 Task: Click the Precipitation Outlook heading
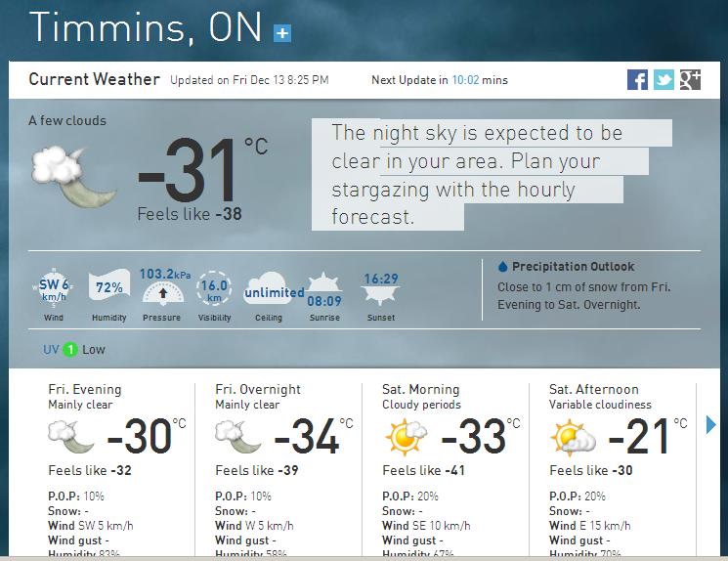[x=573, y=266]
